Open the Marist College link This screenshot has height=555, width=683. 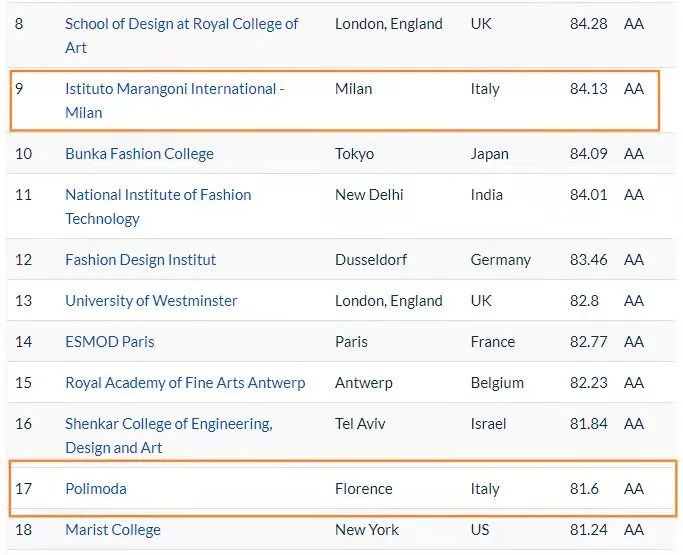(x=113, y=530)
